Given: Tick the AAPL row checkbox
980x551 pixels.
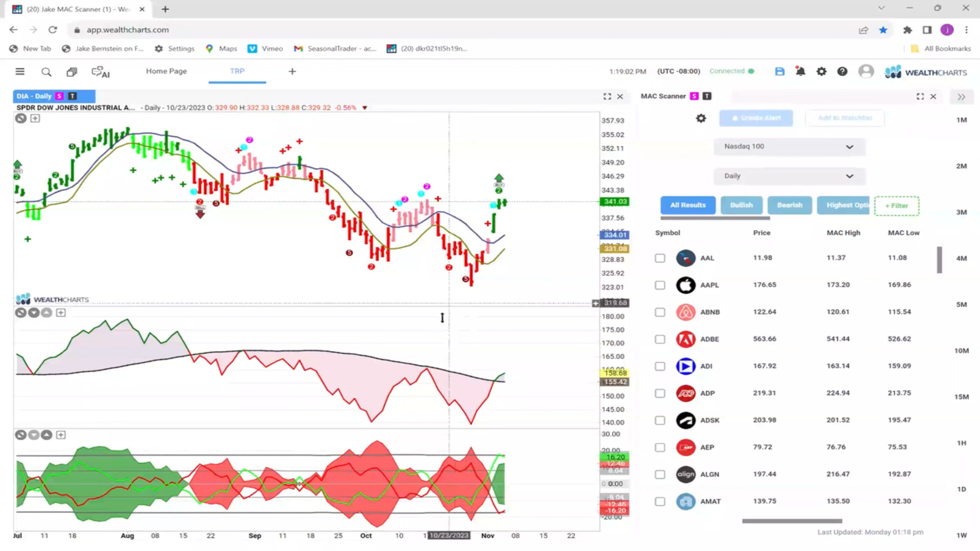Looking at the screenshot, I should click(x=660, y=285).
